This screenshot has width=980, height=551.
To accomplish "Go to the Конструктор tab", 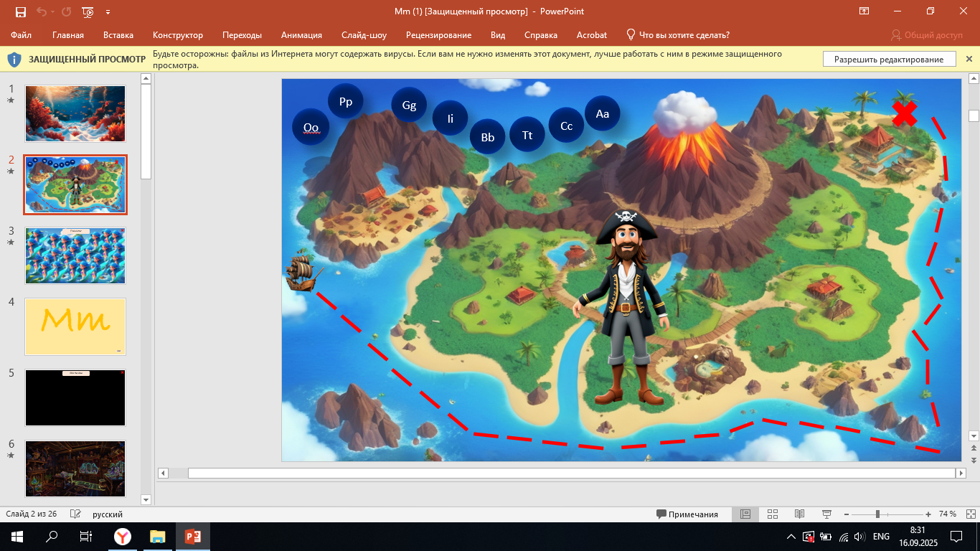I will pos(178,35).
